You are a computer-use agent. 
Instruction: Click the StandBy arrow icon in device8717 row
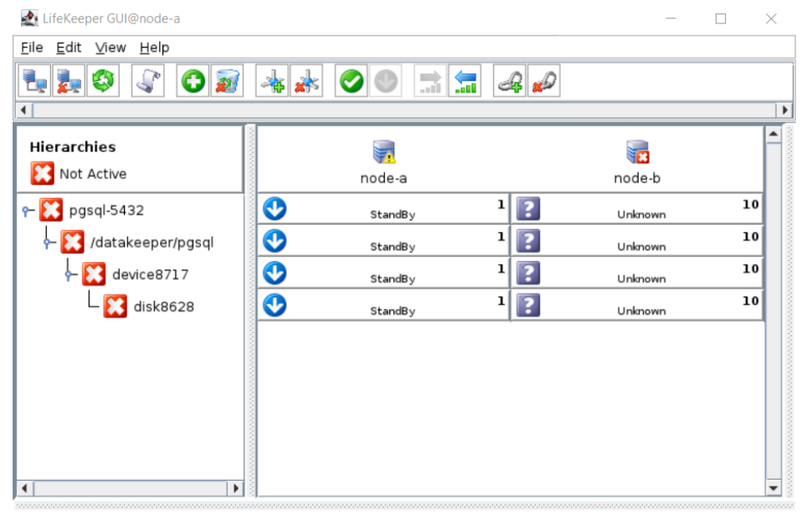click(x=275, y=273)
